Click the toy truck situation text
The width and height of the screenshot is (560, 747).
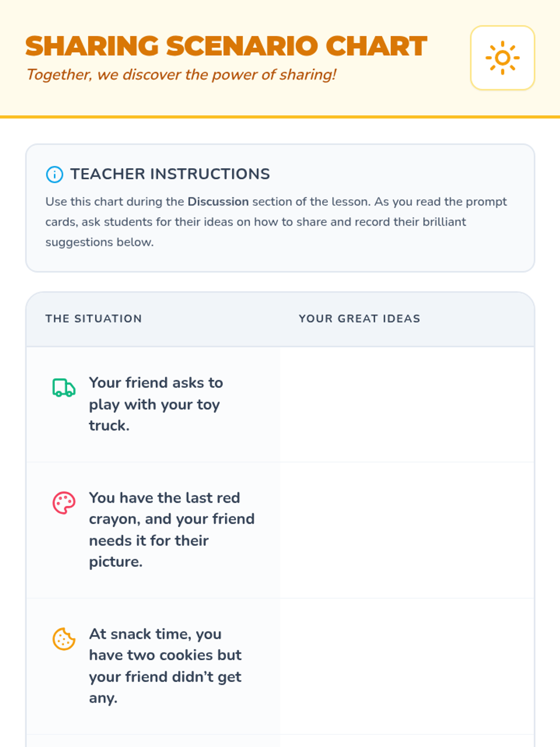point(156,404)
